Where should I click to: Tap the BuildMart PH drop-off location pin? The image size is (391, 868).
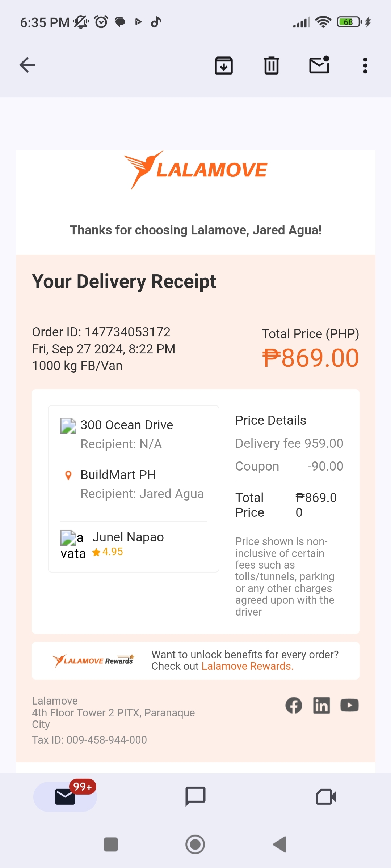pos(68,475)
